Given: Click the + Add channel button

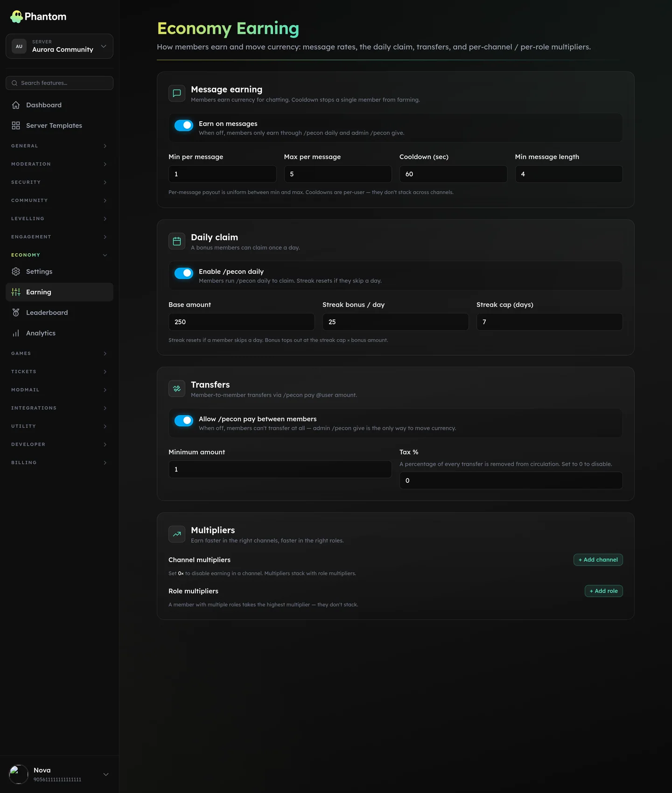Looking at the screenshot, I should tap(598, 560).
